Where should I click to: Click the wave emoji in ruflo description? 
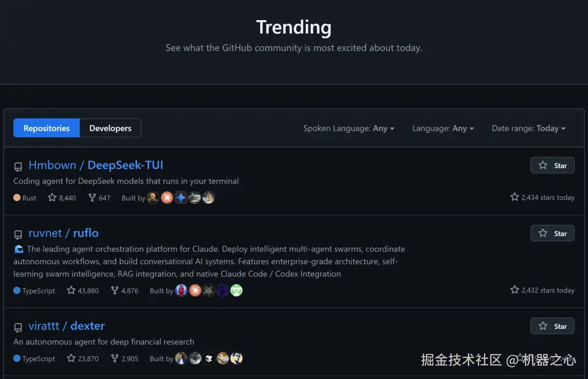pos(19,249)
